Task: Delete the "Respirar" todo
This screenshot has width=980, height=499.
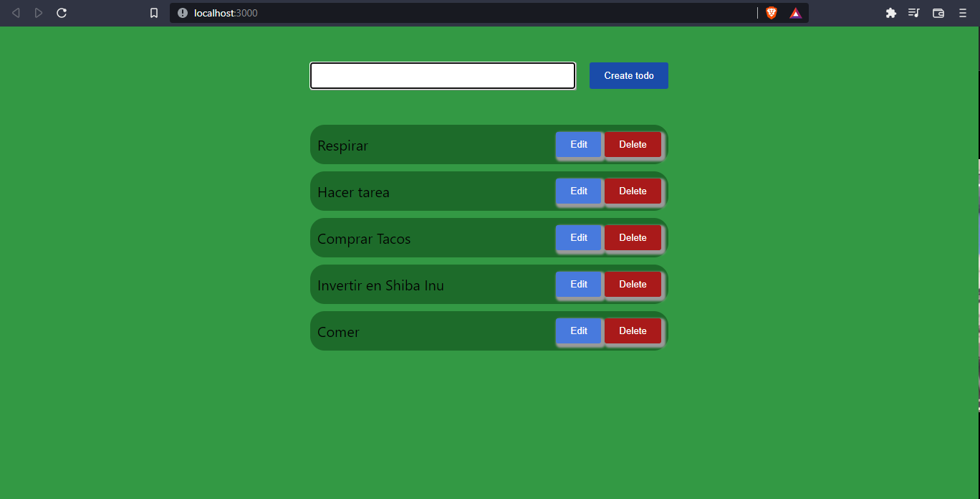Action: pyautogui.click(x=633, y=144)
